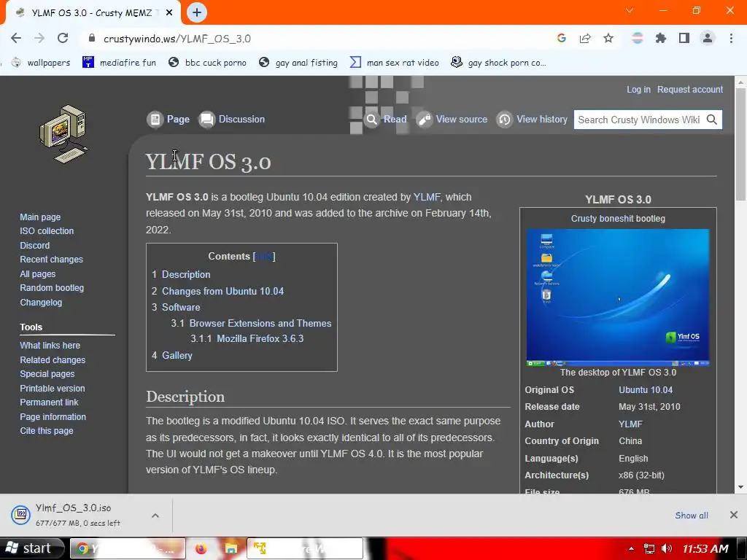Click the Log in link
This screenshot has width=747, height=560.
tap(638, 90)
